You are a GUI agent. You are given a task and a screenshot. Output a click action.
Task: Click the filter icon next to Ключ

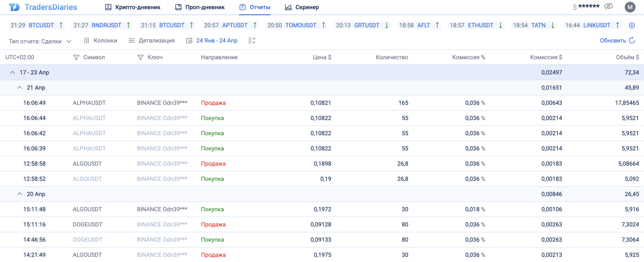click(140, 57)
